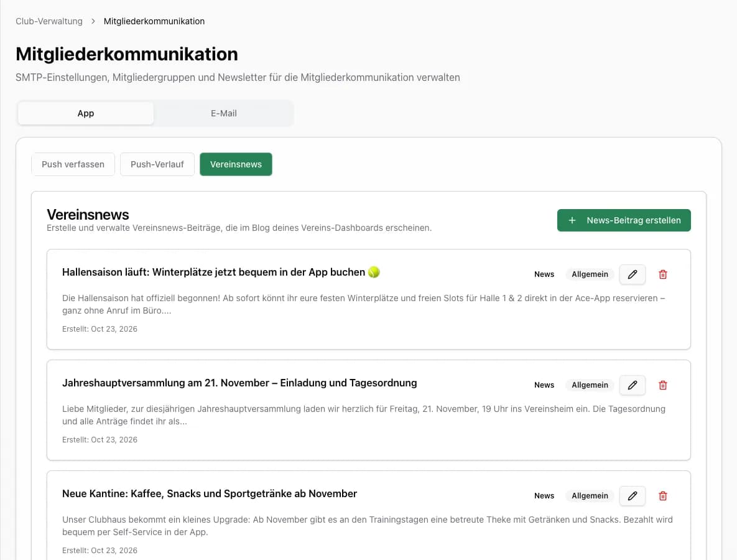Click Mitgliederkommunikation in the breadcrumb
The image size is (737, 560).
(154, 21)
